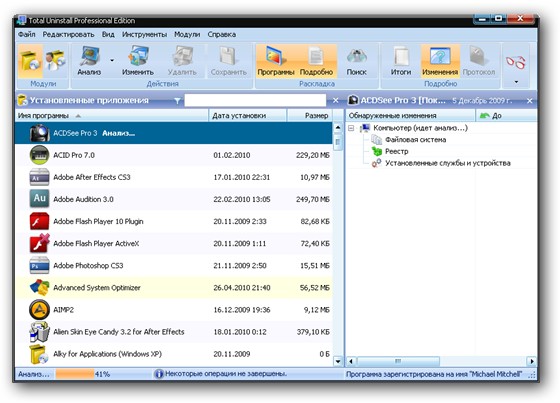This screenshot has width=560, height=403.
Task: Toggle the Программы layout button
Action: click(x=276, y=61)
